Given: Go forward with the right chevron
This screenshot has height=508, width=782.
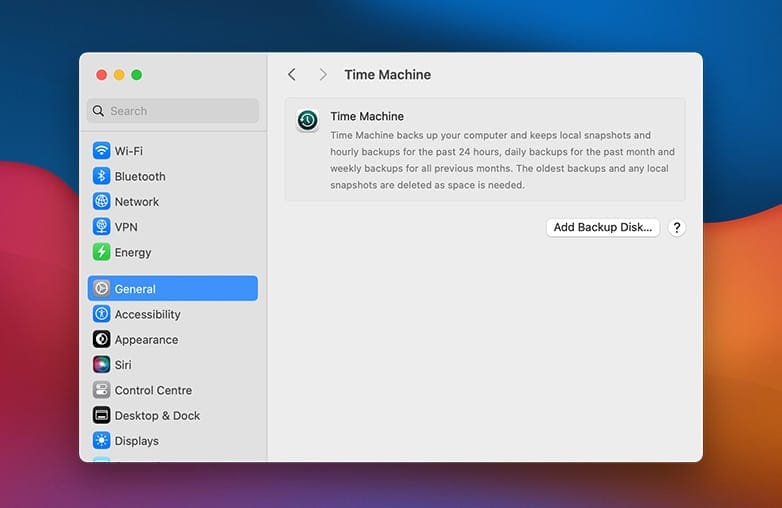Looking at the screenshot, I should coord(323,75).
